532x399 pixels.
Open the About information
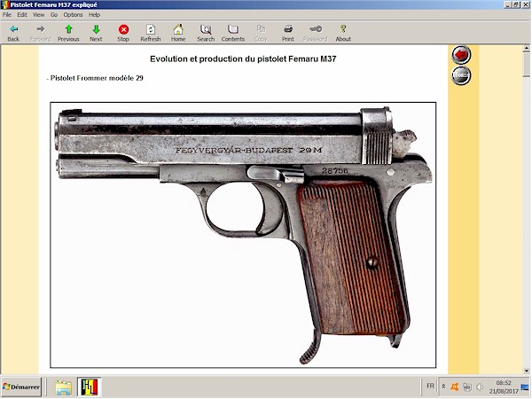343,33
